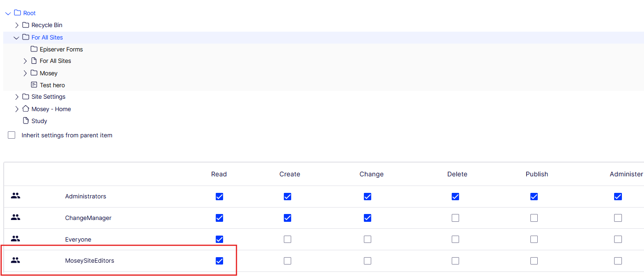Viewport: 644px width, 276px height.
Task: Expand the Mosey folder chevron
Action: (25, 73)
